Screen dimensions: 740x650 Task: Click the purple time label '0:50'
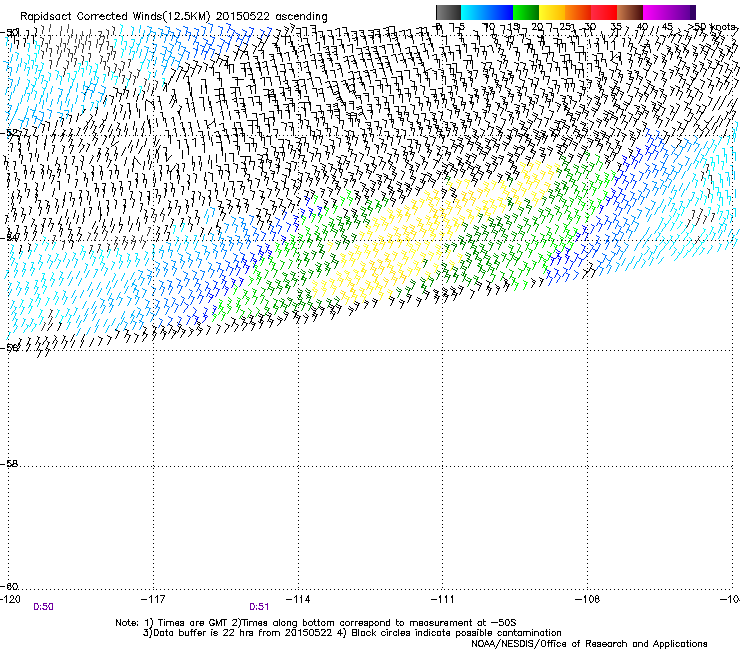43,607
